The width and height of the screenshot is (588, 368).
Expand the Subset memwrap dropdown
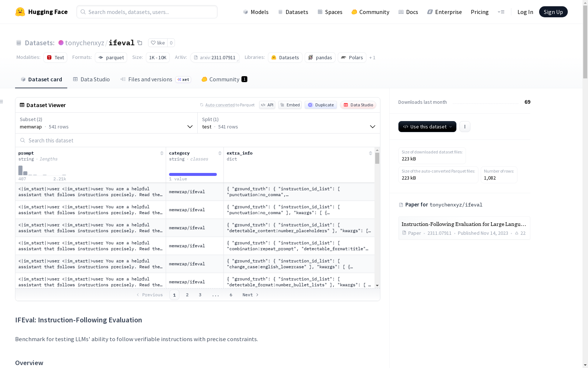pyautogui.click(x=107, y=123)
